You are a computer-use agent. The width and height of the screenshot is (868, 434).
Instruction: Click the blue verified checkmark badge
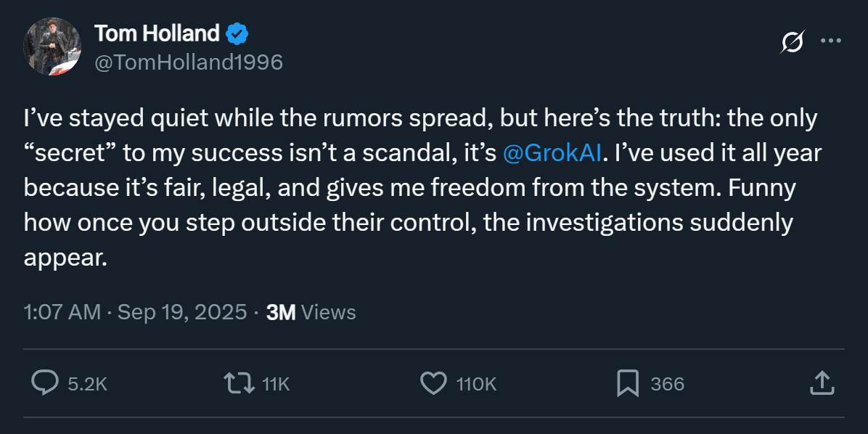[x=237, y=33]
